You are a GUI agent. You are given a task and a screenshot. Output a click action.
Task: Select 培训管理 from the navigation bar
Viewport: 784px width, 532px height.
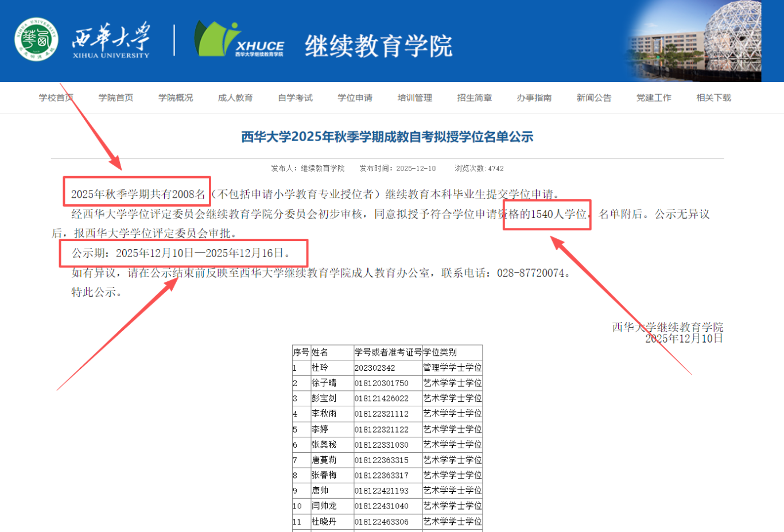415,98
